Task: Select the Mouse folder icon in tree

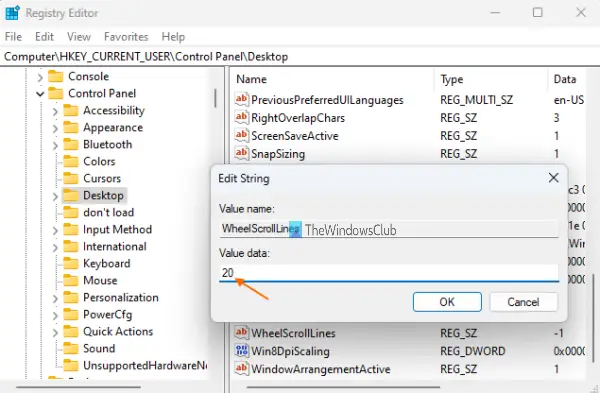Action: click(x=71, y=280)
